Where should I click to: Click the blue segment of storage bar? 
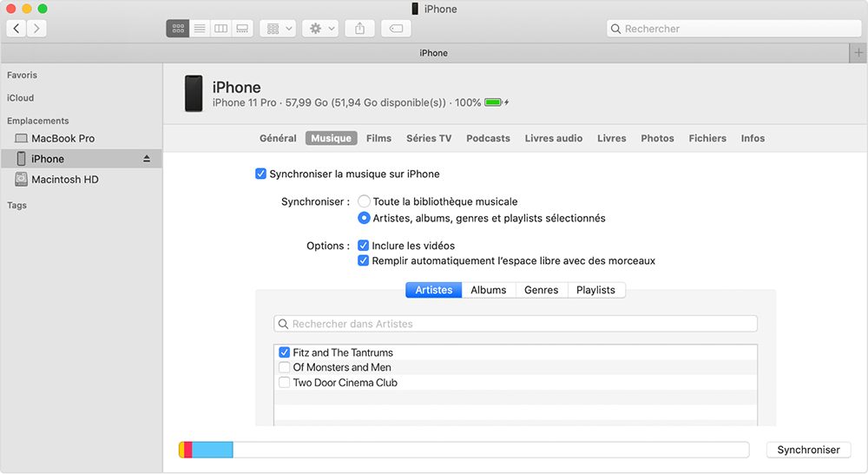click(212, 450)
